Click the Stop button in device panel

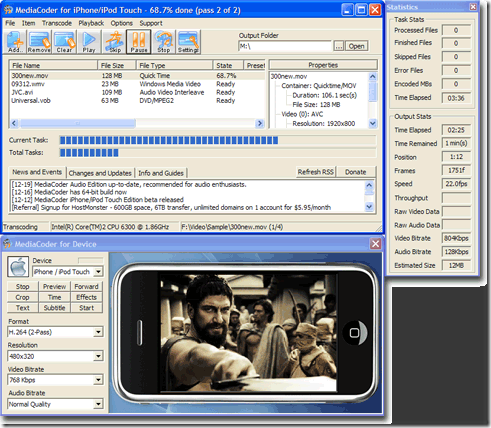click(22, 286)
